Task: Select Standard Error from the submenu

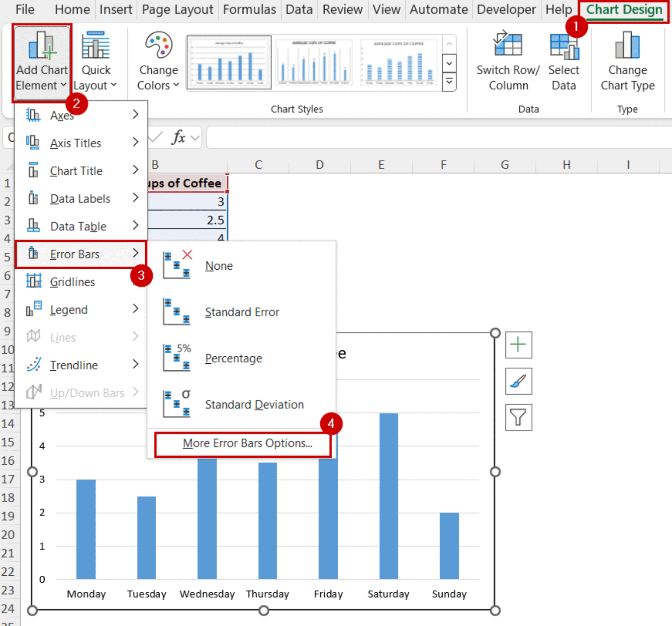Action: (242, 312)
